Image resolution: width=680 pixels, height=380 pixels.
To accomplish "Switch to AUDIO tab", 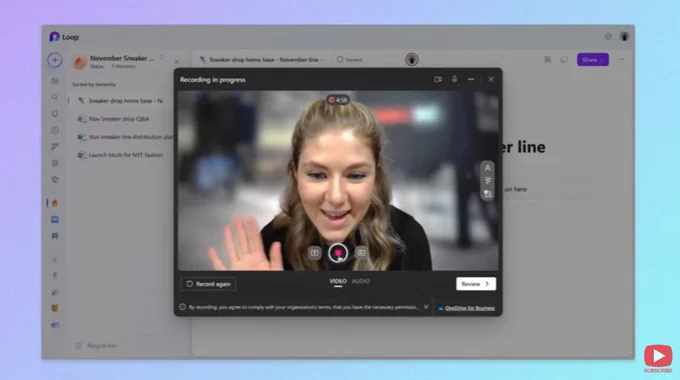I will 361,282.
